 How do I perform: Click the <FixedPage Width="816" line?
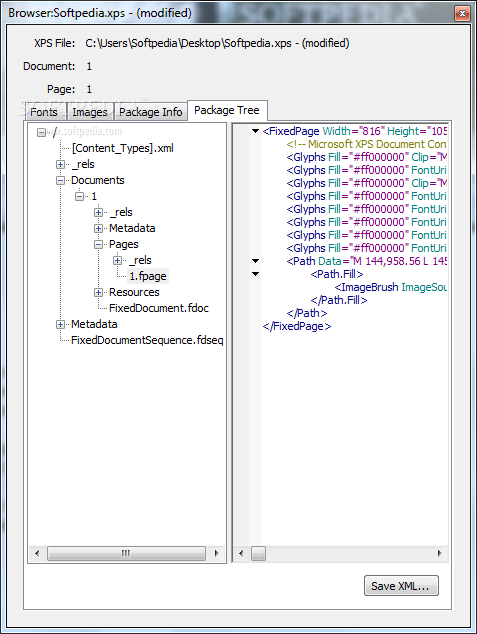[x=355, y=131]
